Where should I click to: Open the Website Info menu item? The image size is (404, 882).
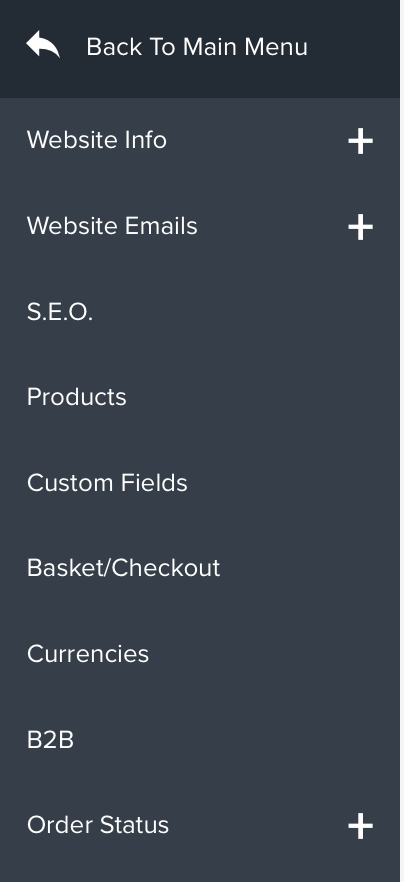97,140
